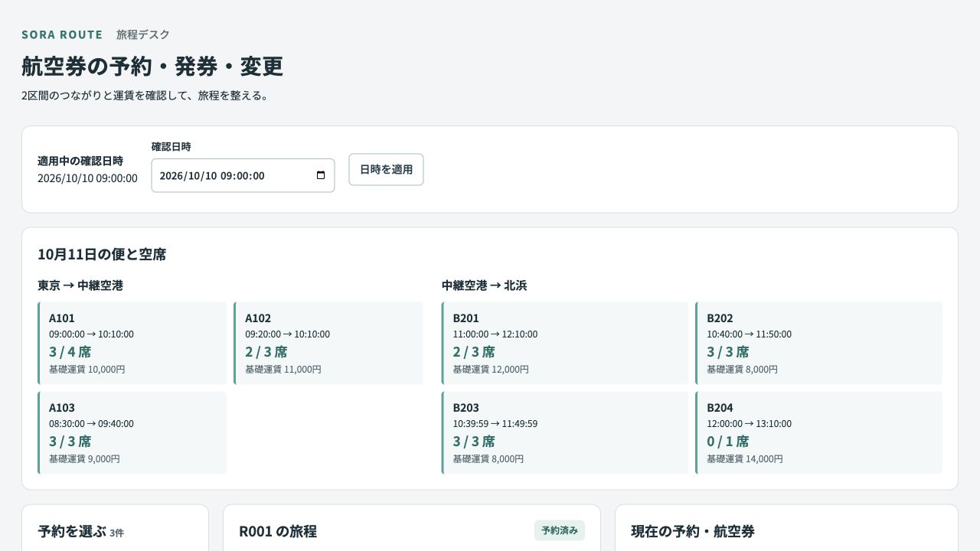
Task: Click the 日時を適用 button
Action: pos(386,170)
